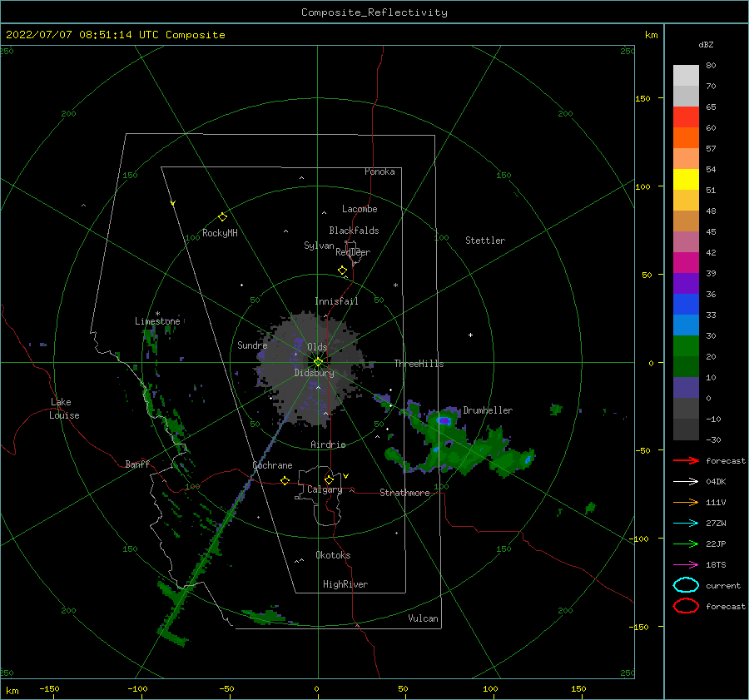The width and height of the screenshot is (749, 700).
Task: Click the Innisfail label
Action: (336, 301)
